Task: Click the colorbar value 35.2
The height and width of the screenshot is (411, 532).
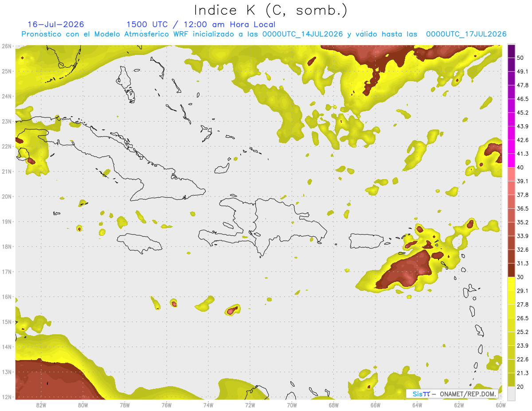Action: [523, 222]
